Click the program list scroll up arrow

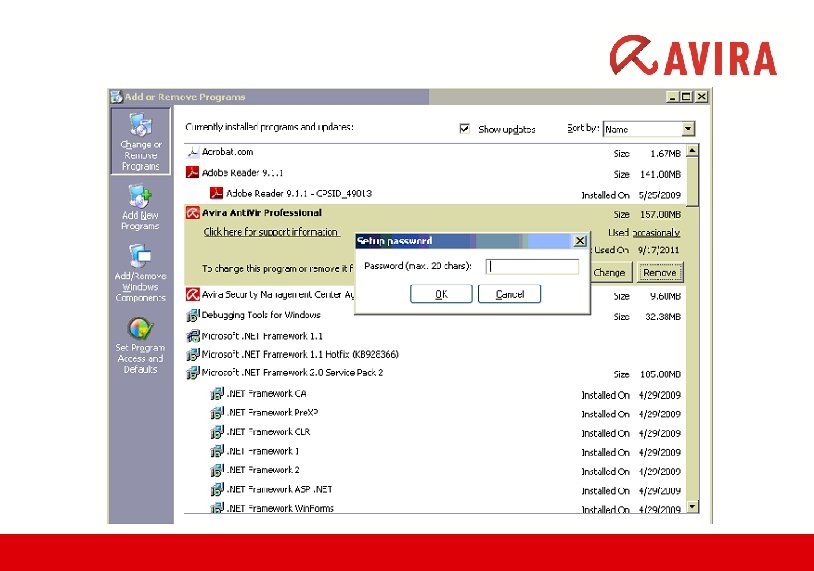[x=692, y=151]
